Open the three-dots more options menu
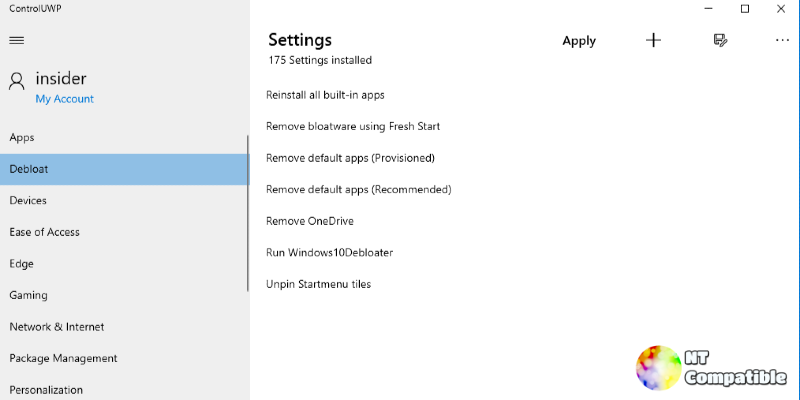800x400 pixels. pos(782,40)
